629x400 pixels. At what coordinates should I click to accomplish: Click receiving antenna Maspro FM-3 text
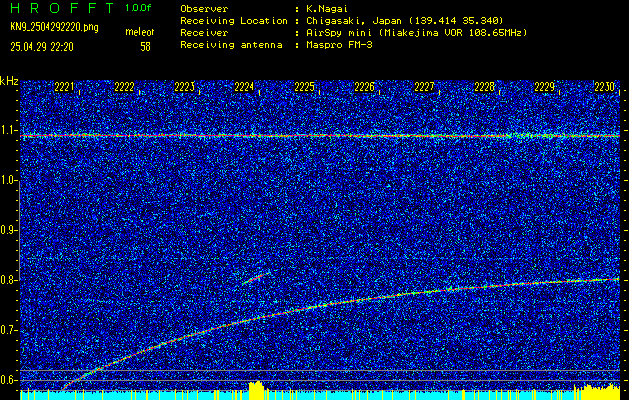(x=339, y=45)
